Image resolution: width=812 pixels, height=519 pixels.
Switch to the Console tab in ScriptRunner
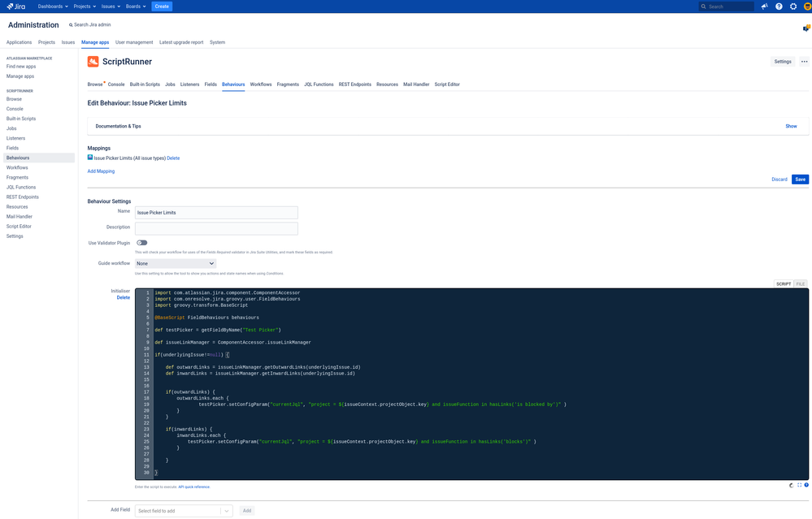116,84
